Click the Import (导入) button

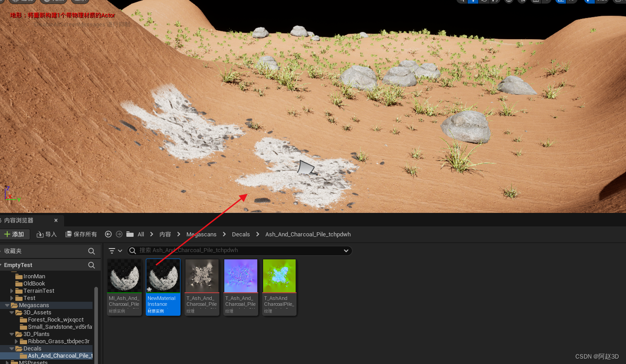[46, 234]
